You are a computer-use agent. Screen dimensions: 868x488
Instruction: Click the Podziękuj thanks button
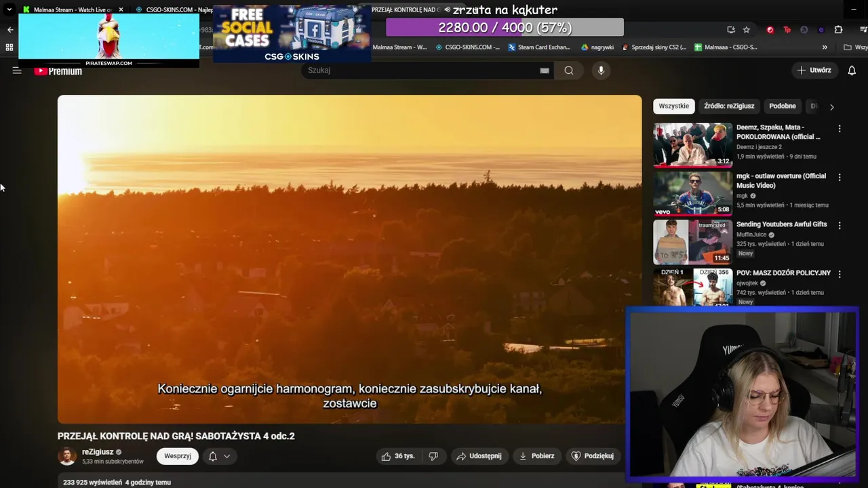tap(593, 456)
